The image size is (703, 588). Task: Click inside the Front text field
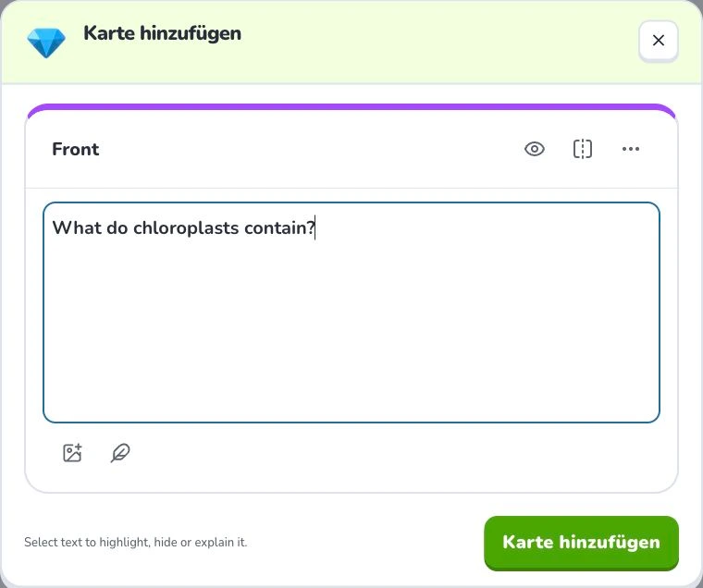(x=351, y=312)
